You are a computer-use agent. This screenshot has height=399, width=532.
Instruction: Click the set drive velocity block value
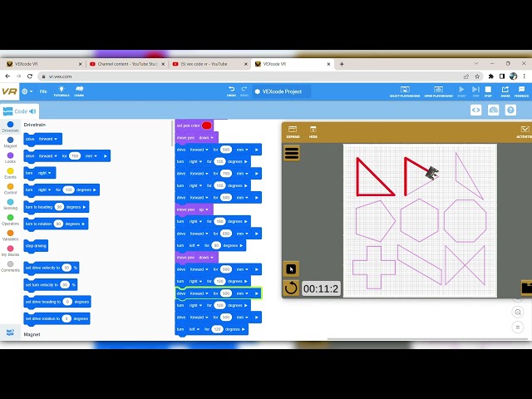(66, 268)
